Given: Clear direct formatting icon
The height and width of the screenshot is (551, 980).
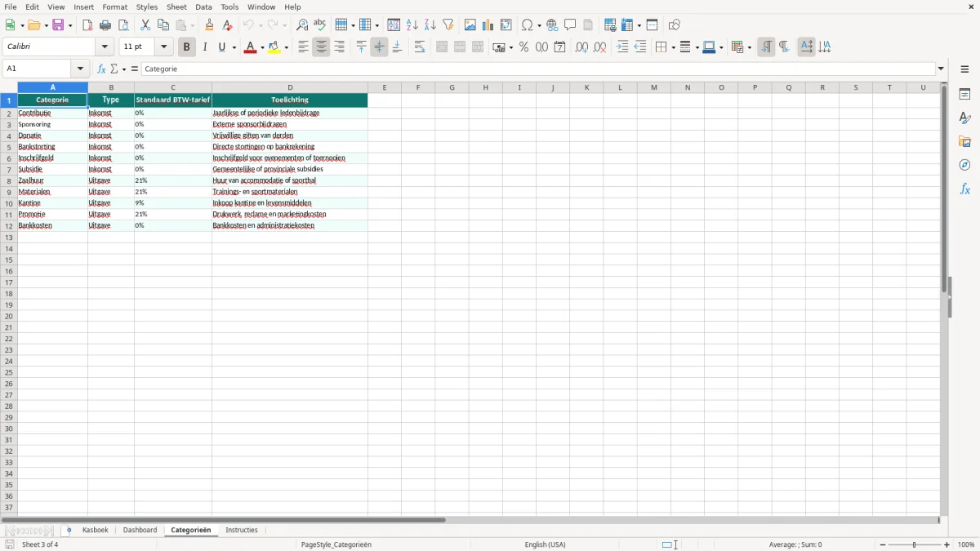Looking at the screenshot, I should point(228,25).
